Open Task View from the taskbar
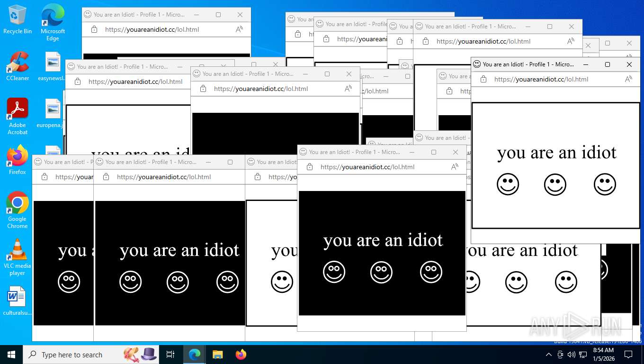This screenshot has width=644, height=364. [x=170, y=355]
